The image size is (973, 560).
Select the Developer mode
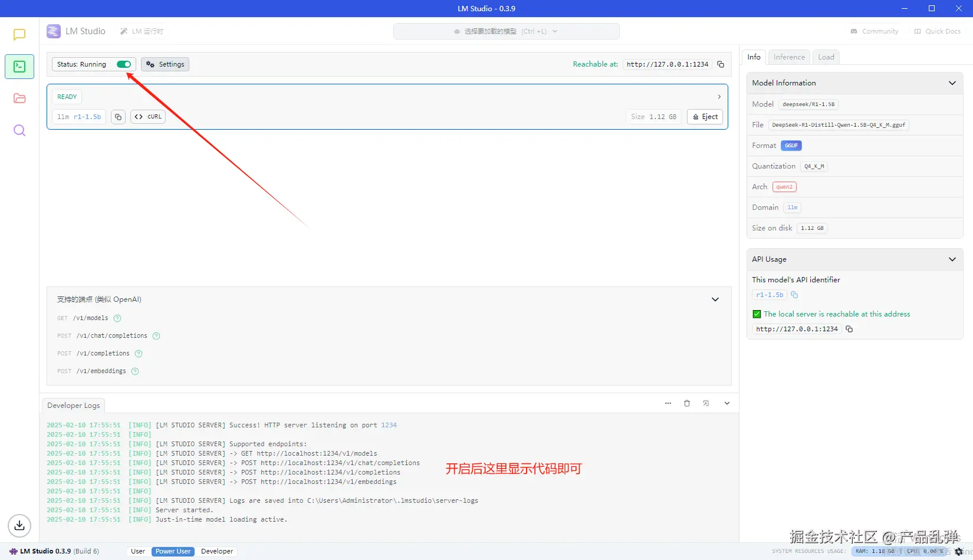pyautogui.click(x=217, y=552)
